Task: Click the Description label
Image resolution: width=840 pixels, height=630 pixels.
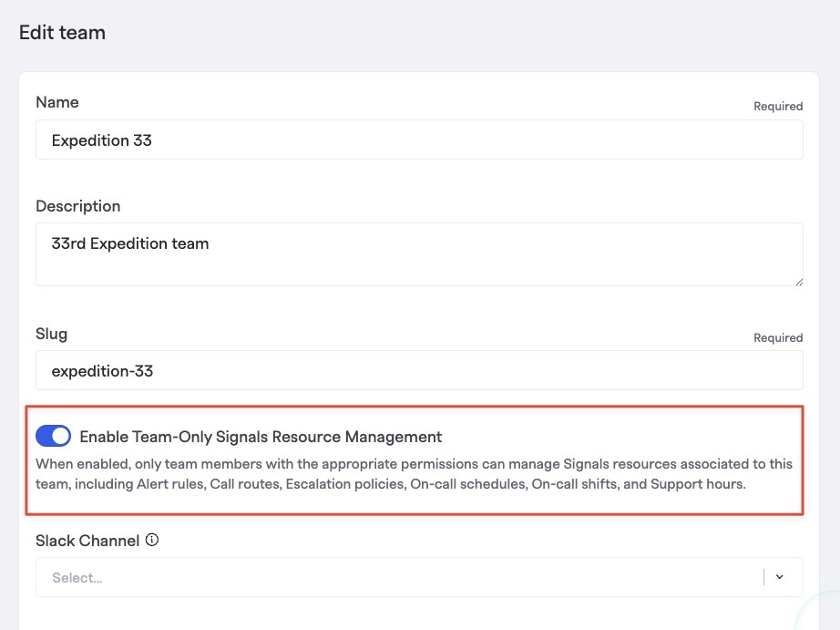Action: click(x=78, y=206)
